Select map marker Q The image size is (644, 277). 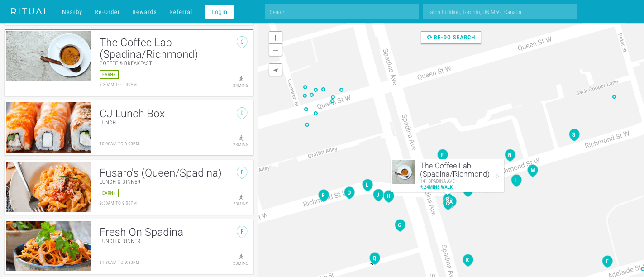point(374,258)
